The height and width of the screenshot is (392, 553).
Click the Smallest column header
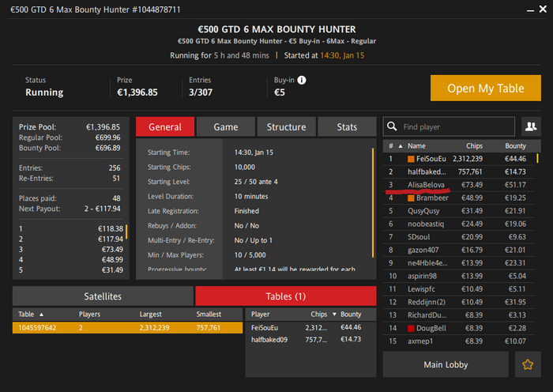pyautogui.click(x=209, y=314)
